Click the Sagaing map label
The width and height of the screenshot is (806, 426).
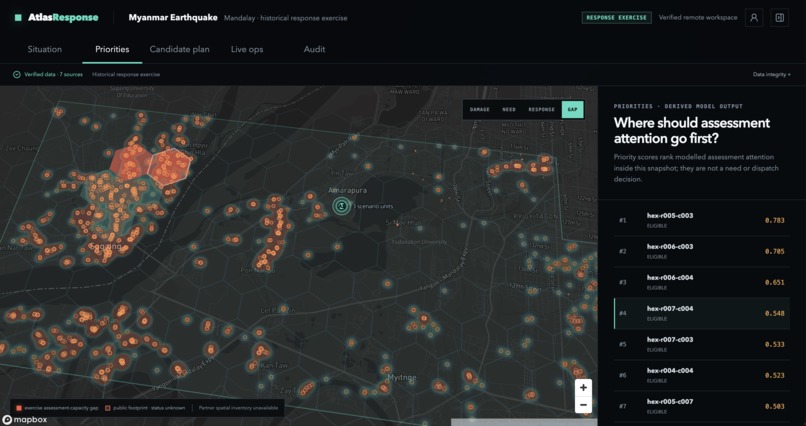coord(105,247)
